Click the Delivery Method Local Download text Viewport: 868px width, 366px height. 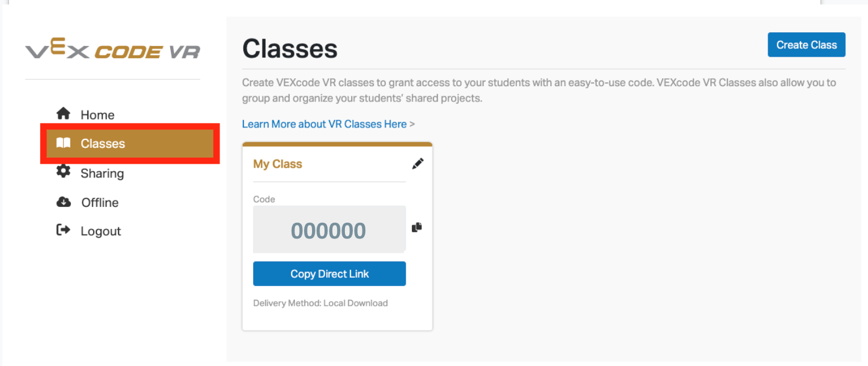point(320,303)
